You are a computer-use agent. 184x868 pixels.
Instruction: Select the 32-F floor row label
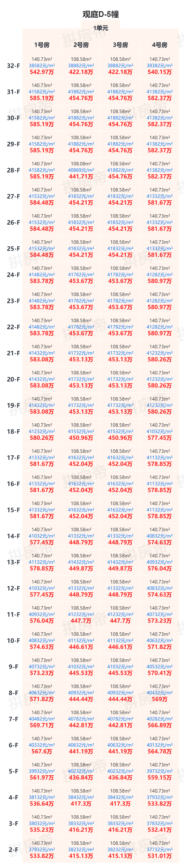[x=14, y=66]
